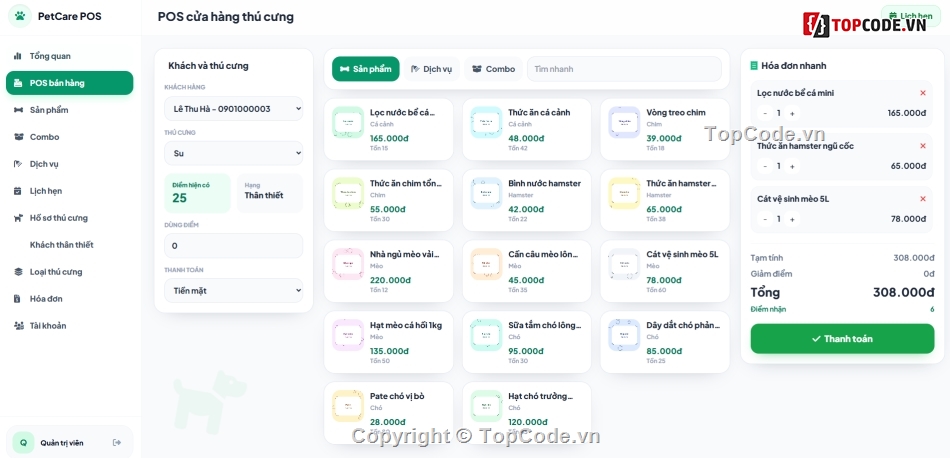Switch to the Combo tab
Viewport: 950px width, 458px height.
493,69
